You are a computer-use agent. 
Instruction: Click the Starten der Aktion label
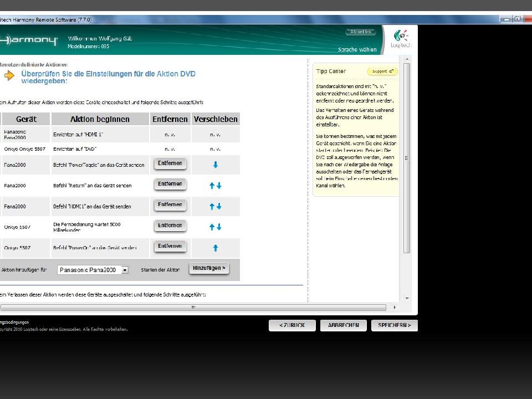click(x=160, y=270)
